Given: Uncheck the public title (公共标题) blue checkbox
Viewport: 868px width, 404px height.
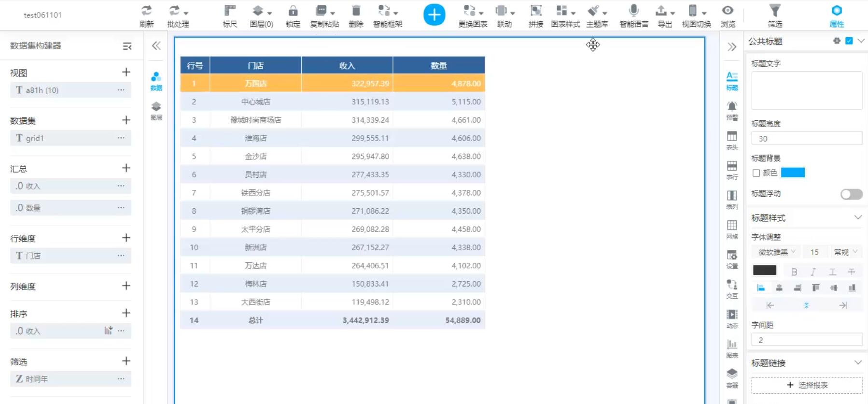Looking at the screenshot, I should 849,41.
